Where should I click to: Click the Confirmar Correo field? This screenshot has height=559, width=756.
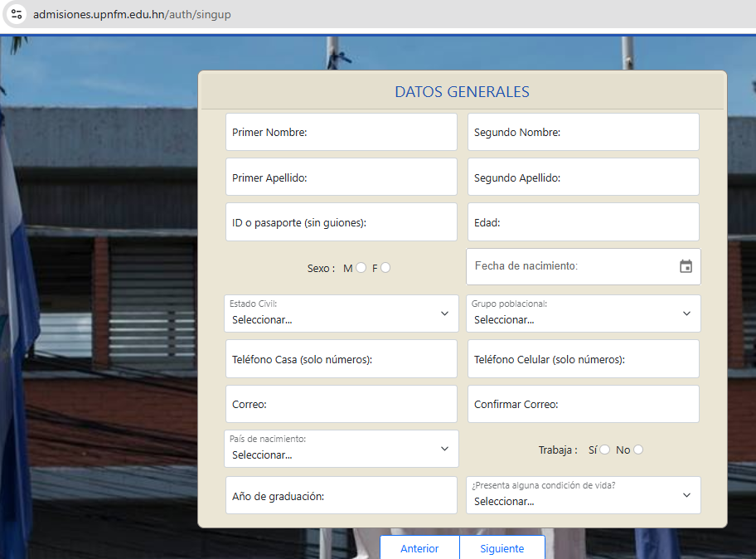pyautogui.click(x=584, y=404)
